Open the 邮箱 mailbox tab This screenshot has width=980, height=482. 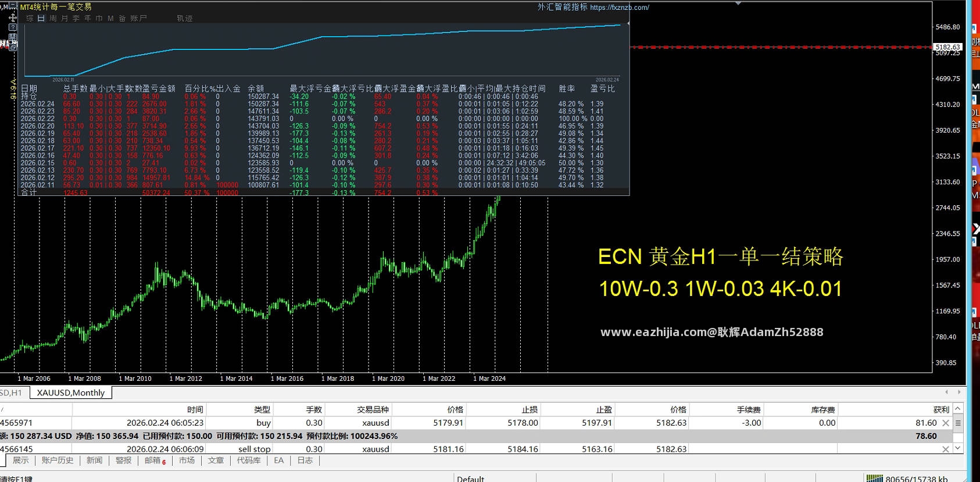pos(155,460)
